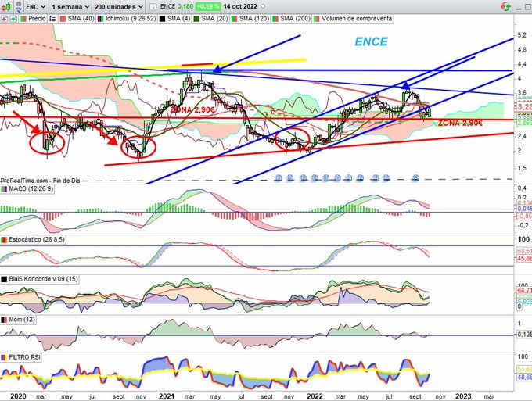Open the 200 unidades history dropdown
Image resolution: width=532 pixels, height=401 pixels.
[118, 6]
